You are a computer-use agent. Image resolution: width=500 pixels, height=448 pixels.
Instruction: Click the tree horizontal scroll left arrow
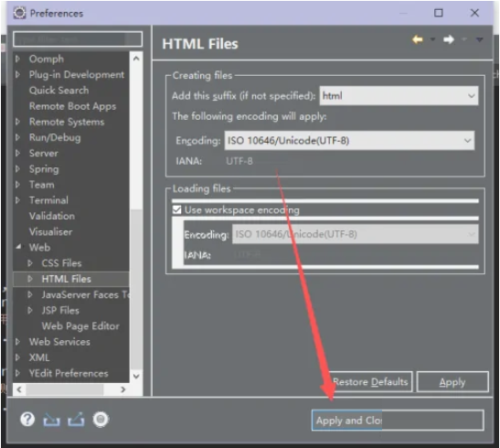tap(19, 389)
